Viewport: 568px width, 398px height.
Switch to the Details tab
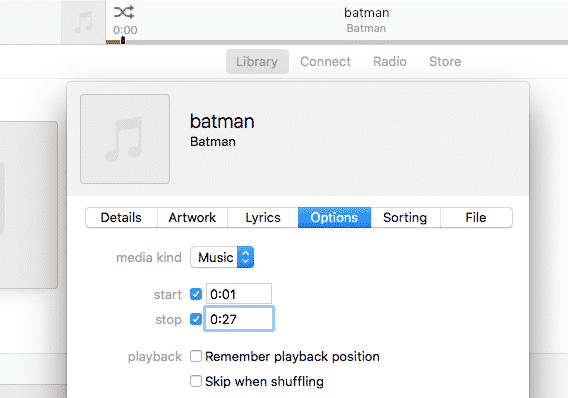point(121,218)
